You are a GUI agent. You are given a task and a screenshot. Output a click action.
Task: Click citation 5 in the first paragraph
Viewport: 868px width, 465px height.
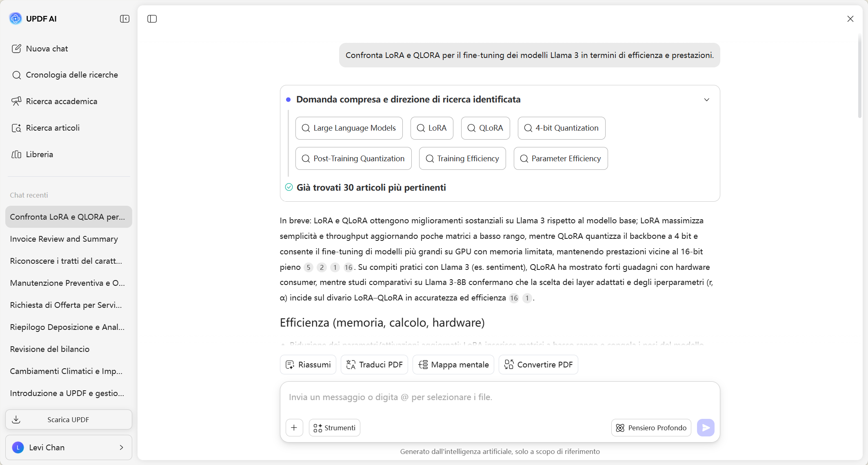click(x=309, y=267)
